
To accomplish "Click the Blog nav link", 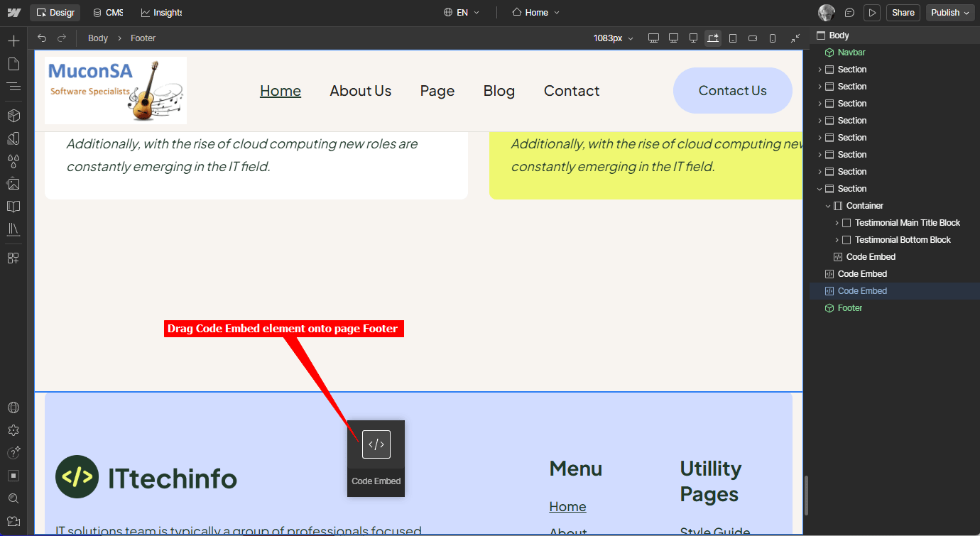I will pos(499,91).
